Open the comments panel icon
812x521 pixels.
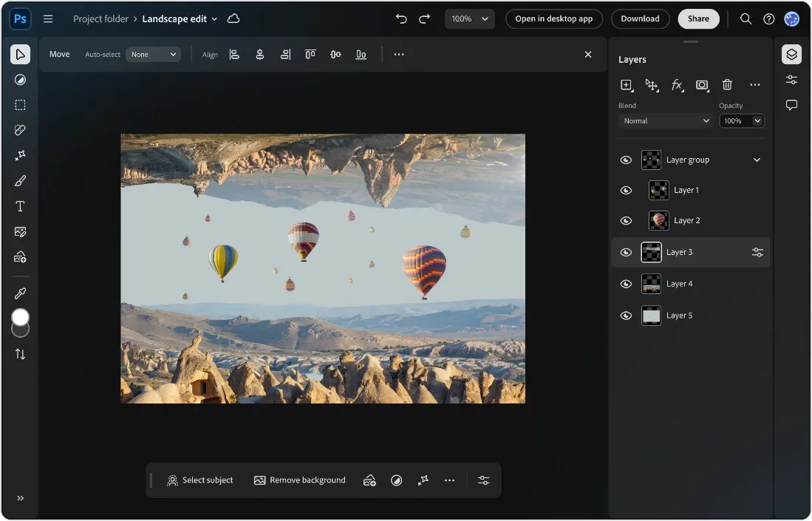pos(791,105)
